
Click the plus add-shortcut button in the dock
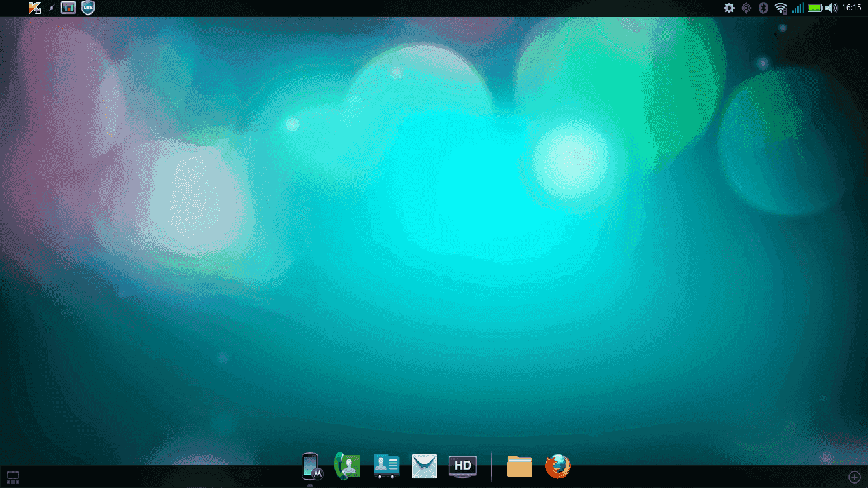(x=855, y=477)
